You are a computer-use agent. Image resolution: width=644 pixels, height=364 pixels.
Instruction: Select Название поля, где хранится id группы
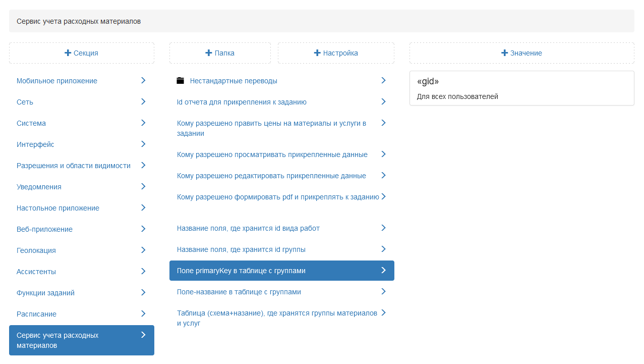click(241, 249)
